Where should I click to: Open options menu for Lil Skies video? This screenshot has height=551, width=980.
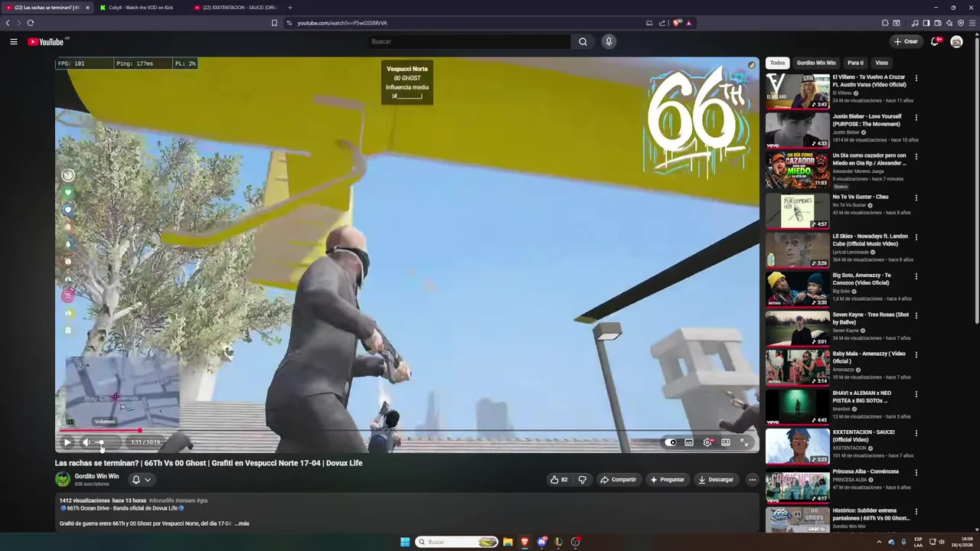click(x=916, y=237)
